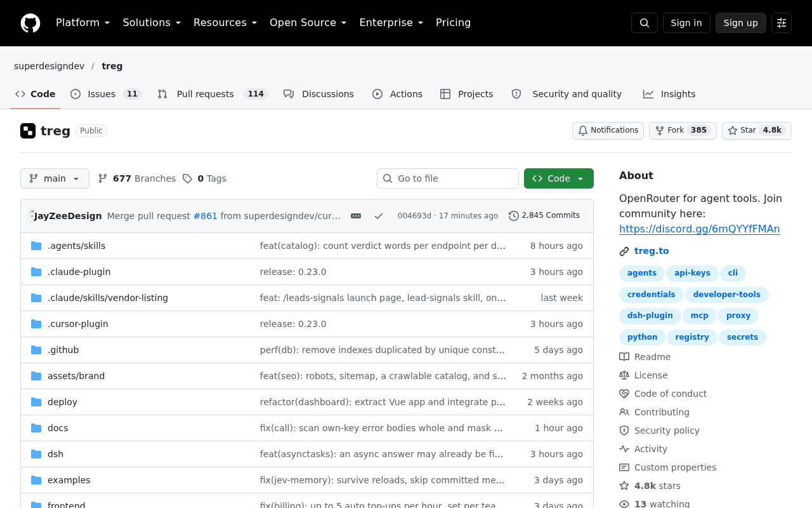Click the Notifications button
The height and width of the screenshot is (508, 812).
(x=608, y=131)
